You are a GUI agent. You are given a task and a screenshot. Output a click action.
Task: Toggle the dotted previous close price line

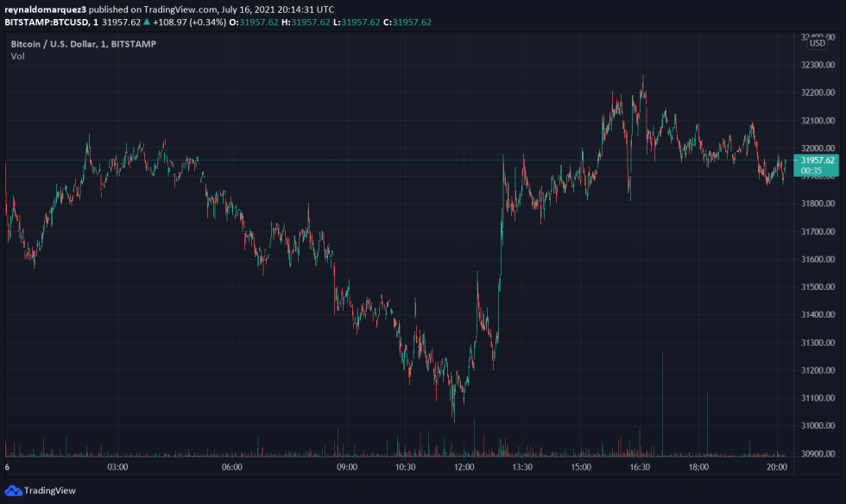click(432, 161)
